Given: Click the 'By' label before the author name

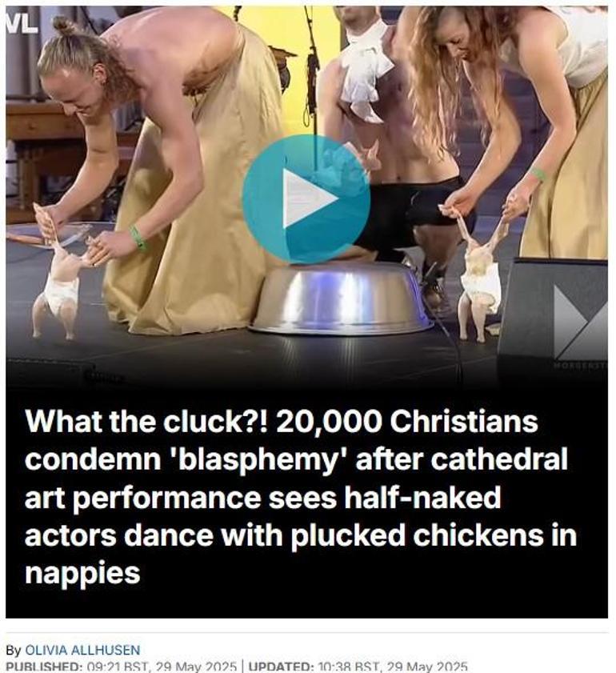Looking at the screenshot, I should pyautogui.click(x=14, y=651).
